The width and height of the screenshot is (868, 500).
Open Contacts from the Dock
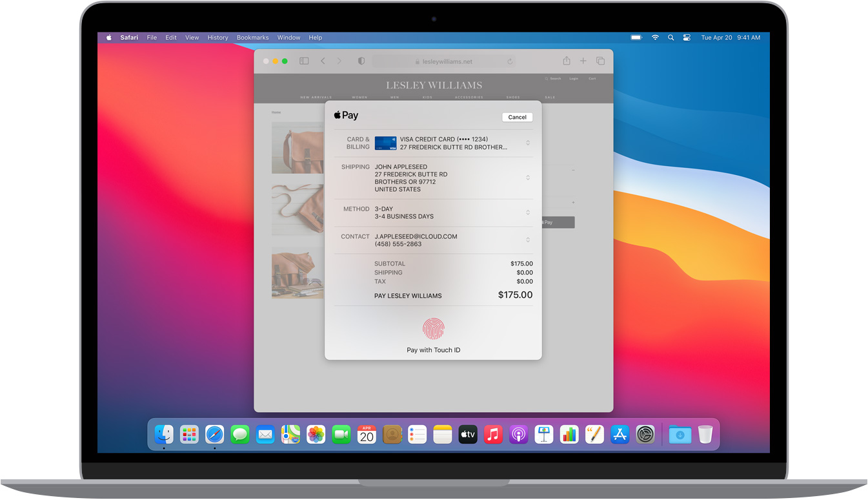click(392, 434)
